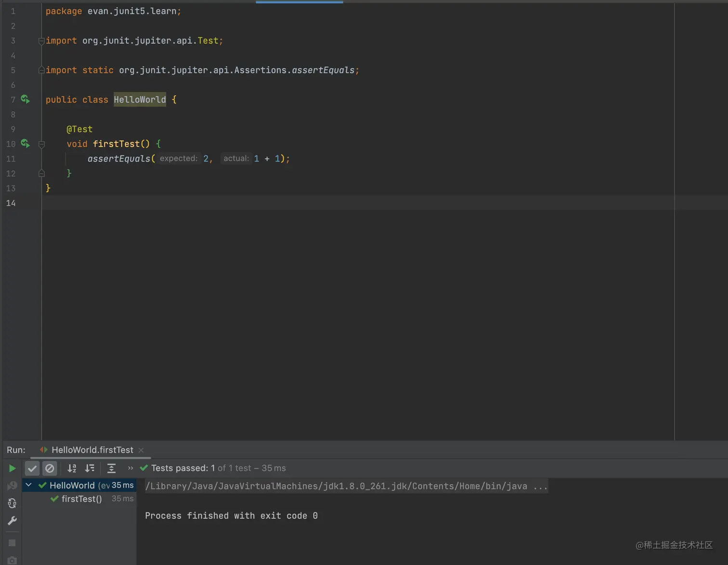Screen dimensions: 728x565
Task: Click the 'expected:' parameter hint
Action: click(178, 158)
